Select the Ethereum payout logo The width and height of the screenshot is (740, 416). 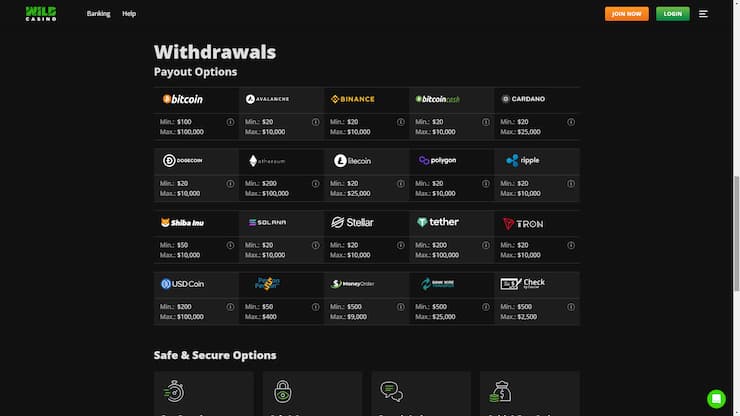coord(267,161)
